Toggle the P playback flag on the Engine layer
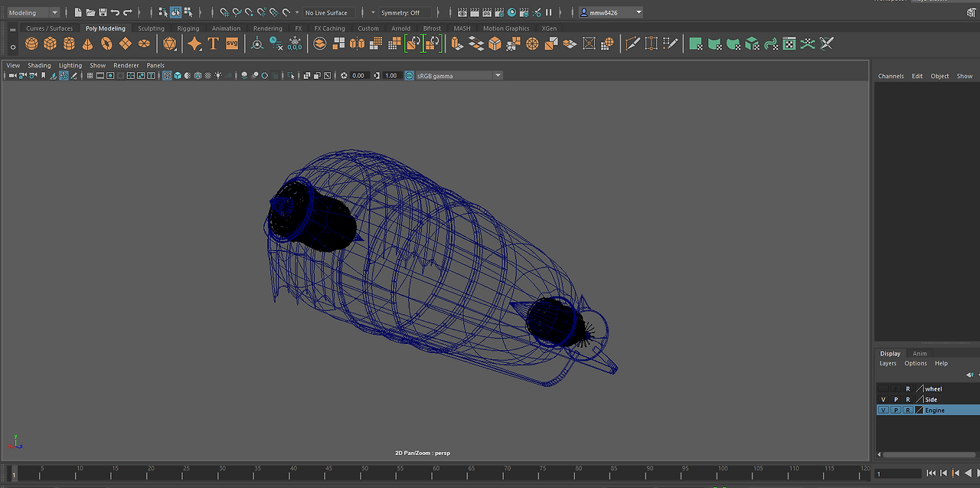Screen dimensions: 980x488 coord(897,409)
